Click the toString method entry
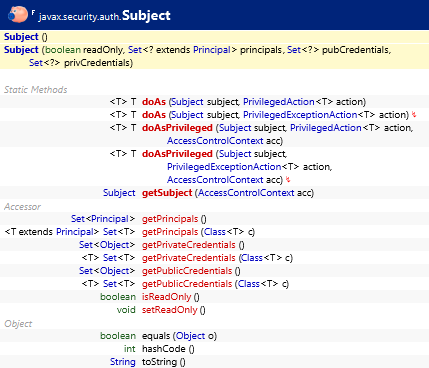The height and width of the screenshot is (368, 429). pyautogui.click(x=159, y=362)
